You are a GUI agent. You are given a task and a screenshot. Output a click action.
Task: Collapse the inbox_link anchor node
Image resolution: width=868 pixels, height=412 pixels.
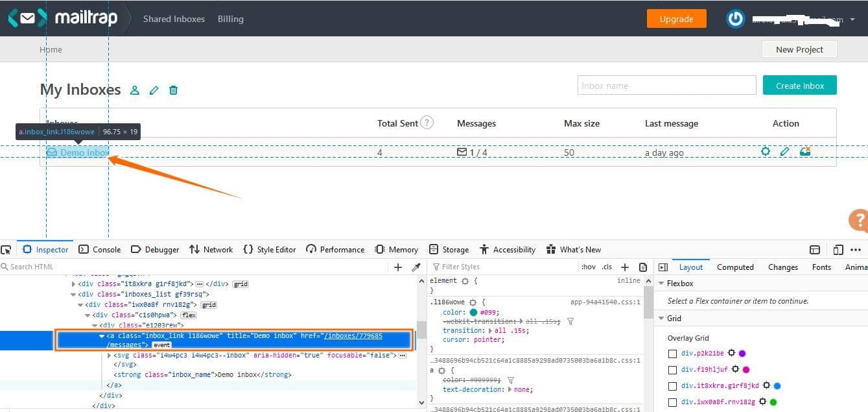click(102, 336)
